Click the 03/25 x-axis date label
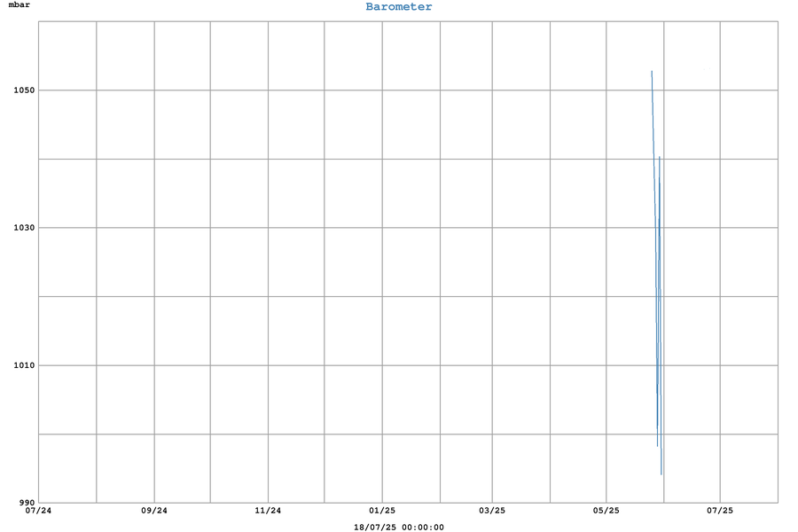 (x=492, y=511)
